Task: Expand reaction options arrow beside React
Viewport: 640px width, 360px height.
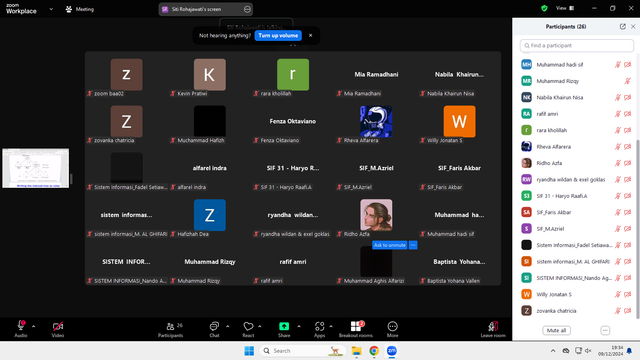Action: pos(260,326)
